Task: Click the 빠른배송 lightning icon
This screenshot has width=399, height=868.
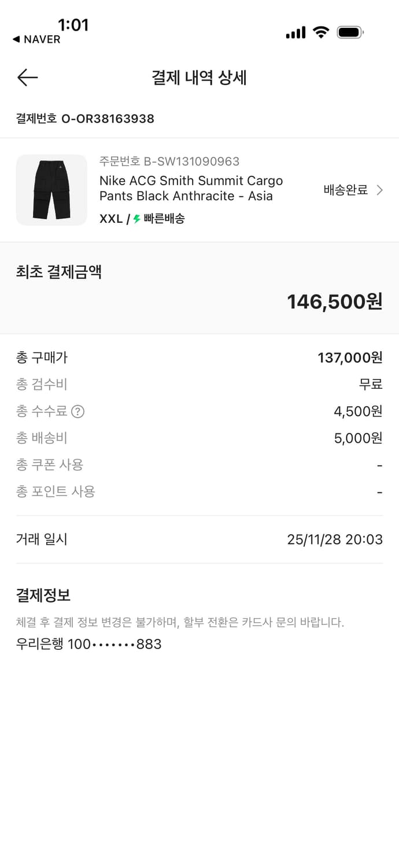Action: point(137,219)
